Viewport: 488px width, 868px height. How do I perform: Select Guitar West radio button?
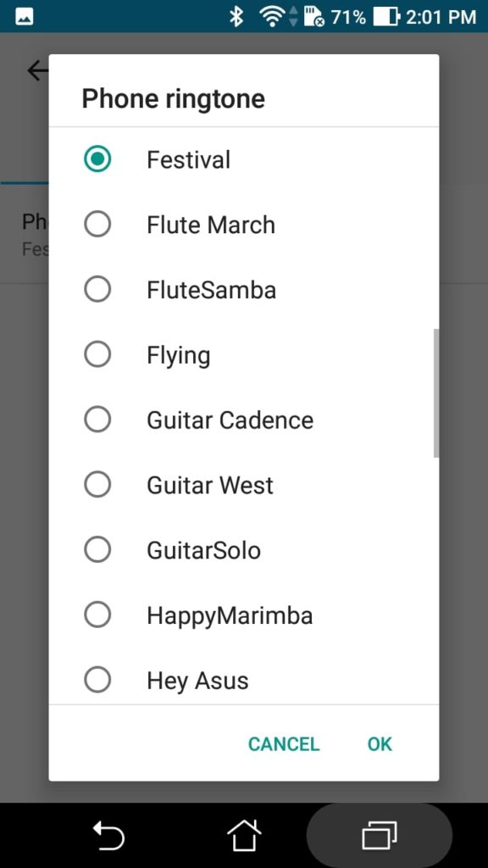97,485
